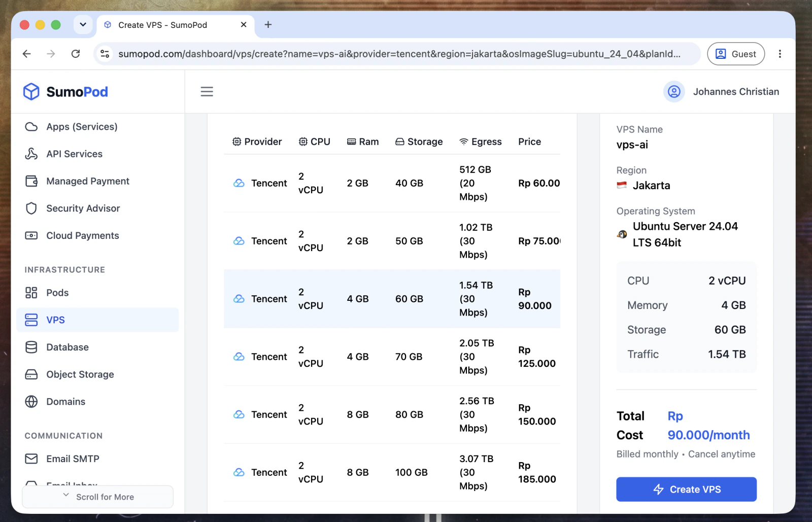Click Ubuntu Server 24.04 LTS 64bit text
Viewport: 812px width, 522px height.
(x=685, y=234)
